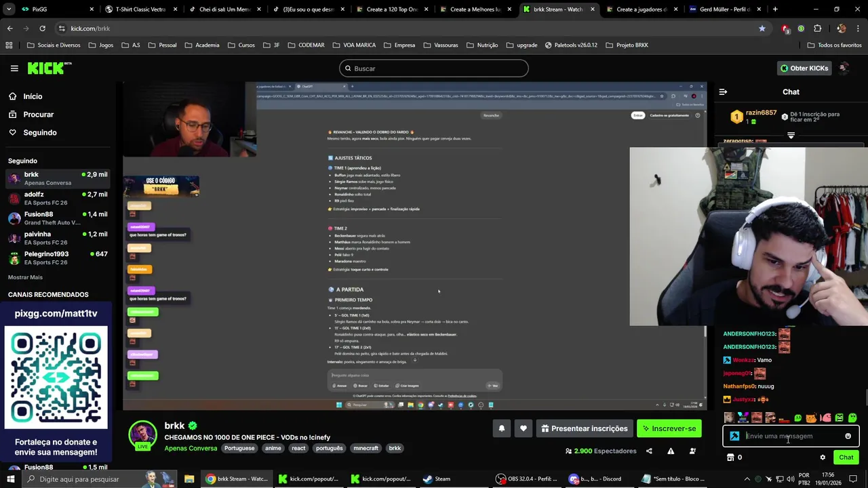Click the chat identity badge icon
Image resolution: width=868 pixels, height=488 pixels.
(734, 436)
